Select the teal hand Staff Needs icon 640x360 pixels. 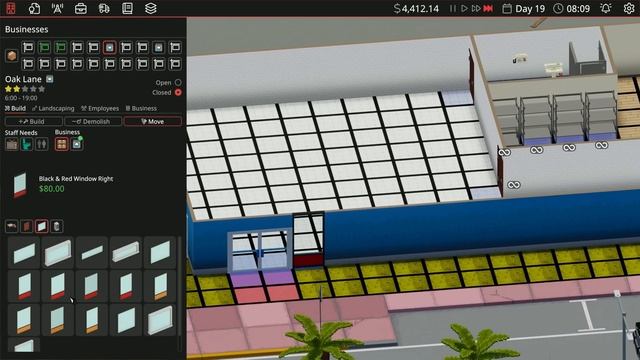[x=27, y=144]
